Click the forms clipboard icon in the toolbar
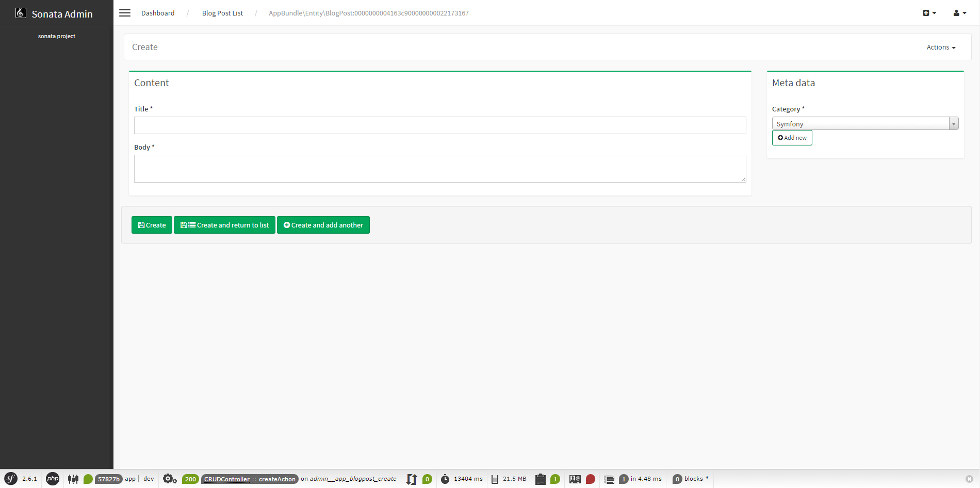 tap(541, 479)
